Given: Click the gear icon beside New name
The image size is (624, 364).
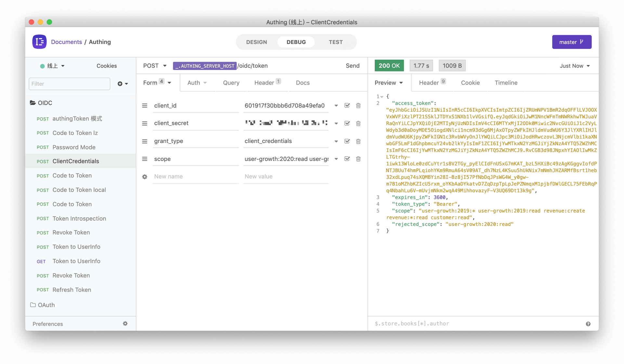Looking at the screenshot, I should coord(145,177).
